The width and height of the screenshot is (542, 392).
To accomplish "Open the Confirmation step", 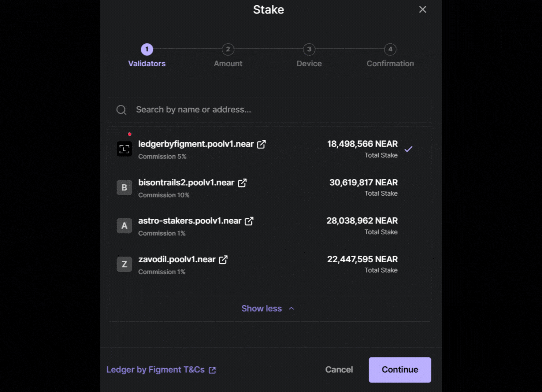I will (x=390, y=56).
